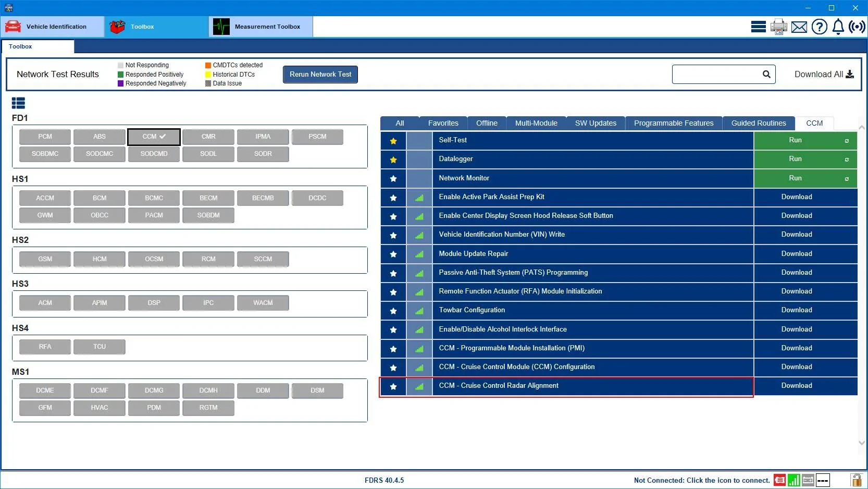Viewport: 868px width, 489px height.
Task: Select the Offline filter tab
Action: [x=487, y=124]
